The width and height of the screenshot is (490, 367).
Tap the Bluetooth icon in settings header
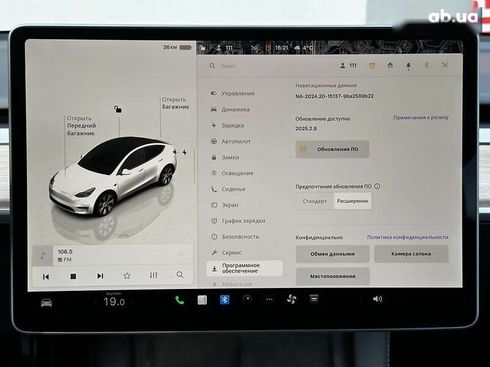point(426,65)
